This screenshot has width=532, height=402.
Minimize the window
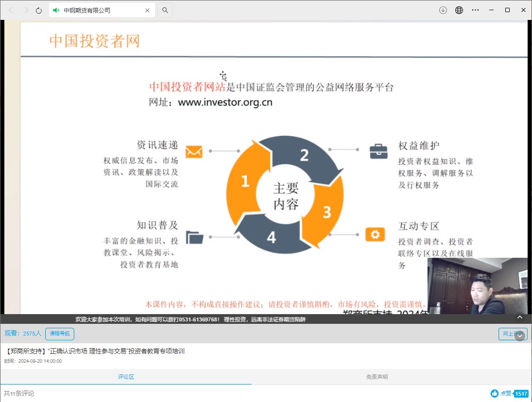point(491,10)
